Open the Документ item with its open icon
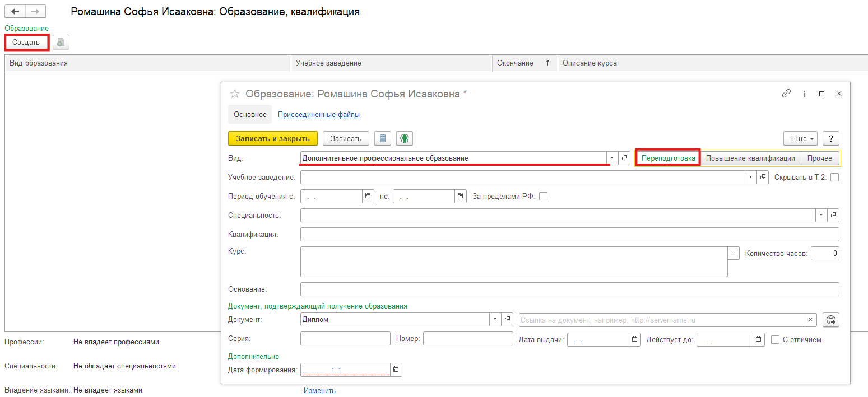Screen dimensions: 868x397 pos(507,319)
